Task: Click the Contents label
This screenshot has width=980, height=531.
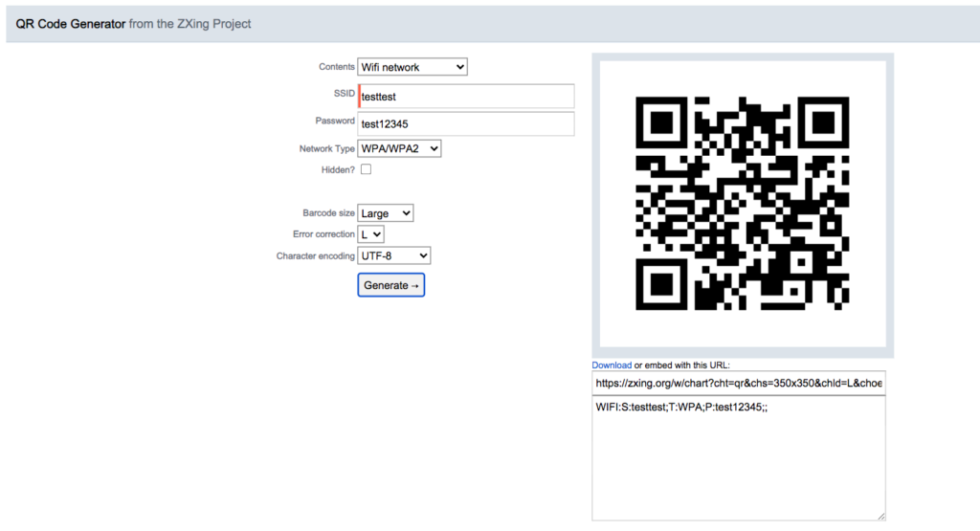Action: [x=337, y=66]
